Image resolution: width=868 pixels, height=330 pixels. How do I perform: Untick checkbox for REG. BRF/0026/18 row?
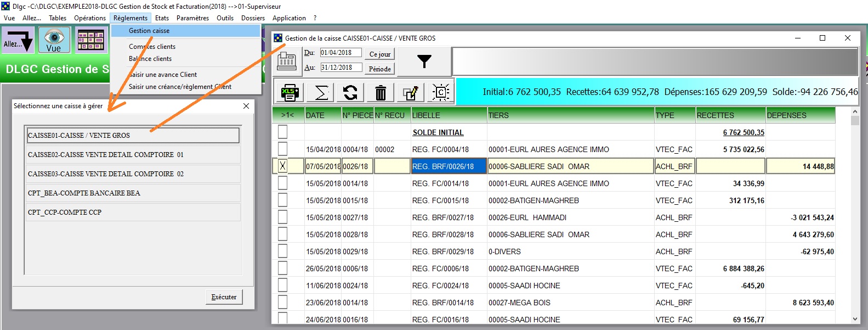click(x=282, y=166)
